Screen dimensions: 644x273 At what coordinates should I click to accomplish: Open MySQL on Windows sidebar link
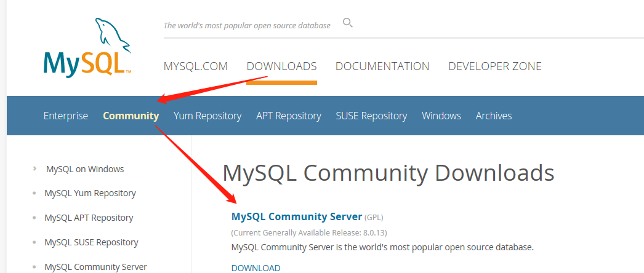[x=85, y=169]
